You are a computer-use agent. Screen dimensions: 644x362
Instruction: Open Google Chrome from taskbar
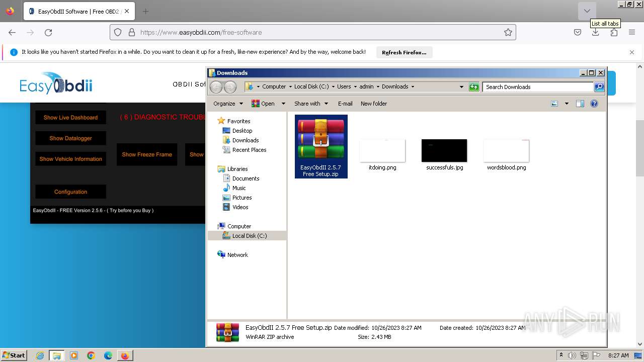(x=91, y=355)
